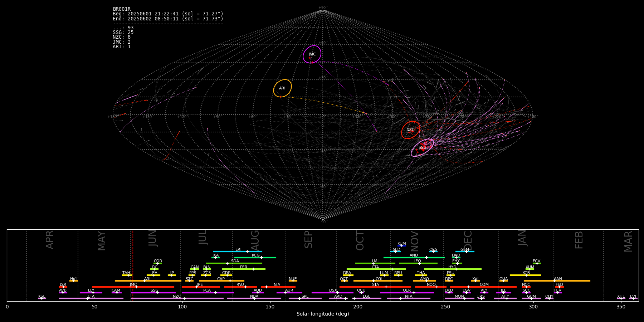
Task: Click the red NZC radiant ellipse on the sky map
Action: (x=410, y=130)
